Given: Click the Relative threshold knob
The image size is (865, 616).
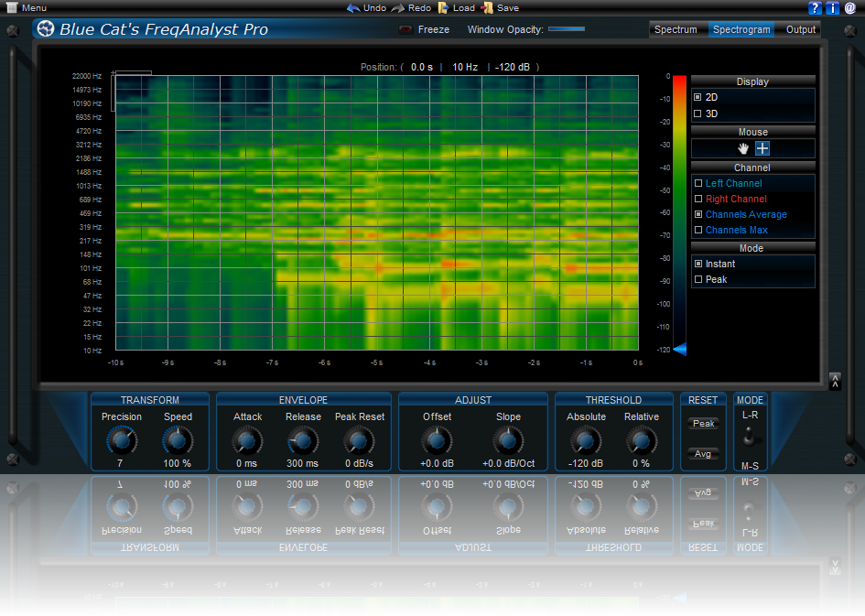Looking at the screenshot, I should click(x=641, y=440).
